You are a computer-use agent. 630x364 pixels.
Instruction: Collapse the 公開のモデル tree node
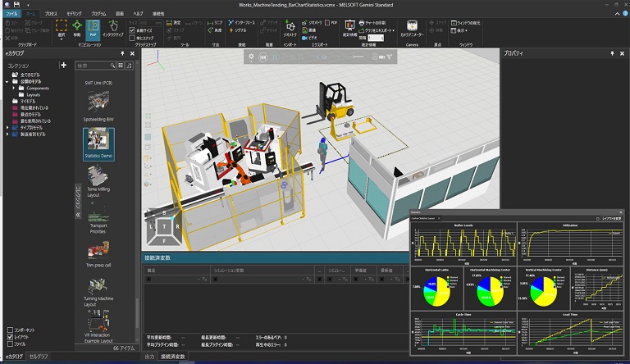7,81
